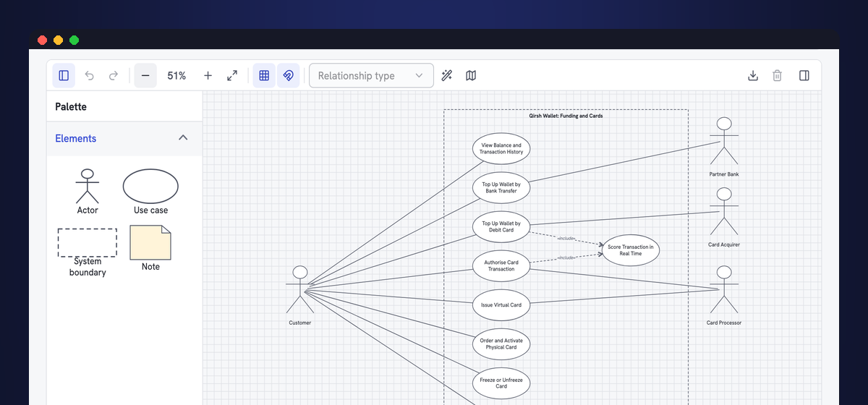The image size is (868, 405).
Task: Select the Actor palette element
Action: point(88,192)
